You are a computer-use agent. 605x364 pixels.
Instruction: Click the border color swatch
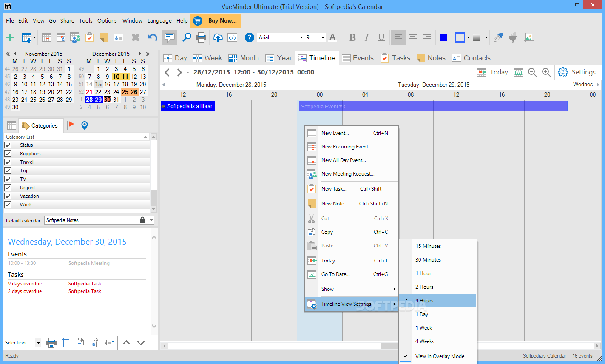point(460,37)
